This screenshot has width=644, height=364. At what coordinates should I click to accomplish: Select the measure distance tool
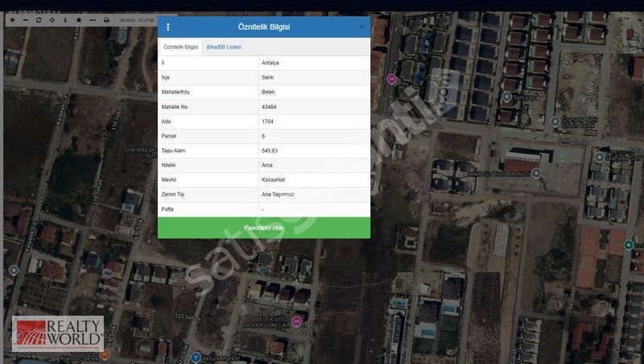(x=93, y=20)
